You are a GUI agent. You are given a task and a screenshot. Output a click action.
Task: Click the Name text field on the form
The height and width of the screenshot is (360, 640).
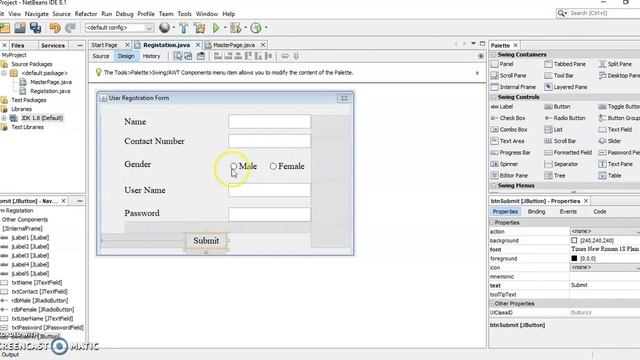(269, 122)
